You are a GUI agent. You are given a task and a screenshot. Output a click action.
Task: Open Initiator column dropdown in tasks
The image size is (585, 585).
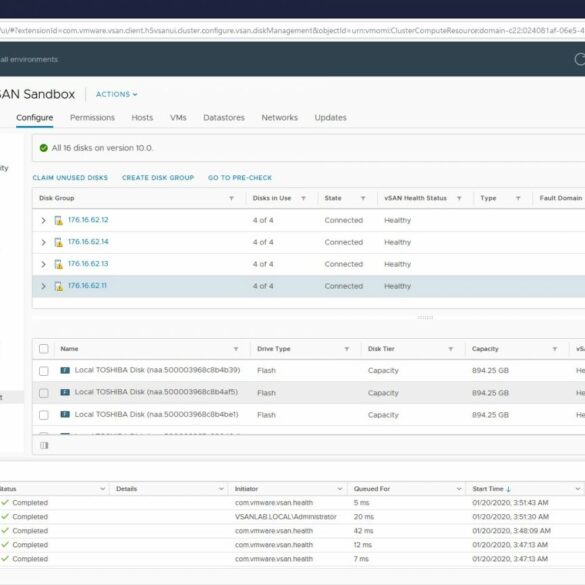tap(340, 489)
